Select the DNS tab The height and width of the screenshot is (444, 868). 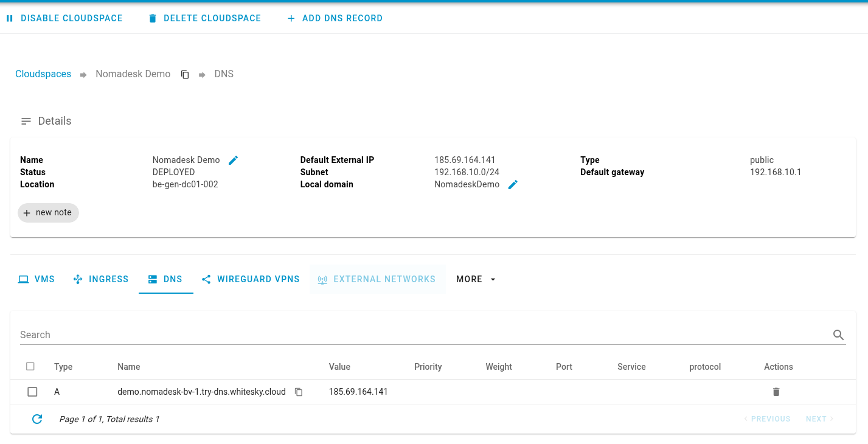165,279
